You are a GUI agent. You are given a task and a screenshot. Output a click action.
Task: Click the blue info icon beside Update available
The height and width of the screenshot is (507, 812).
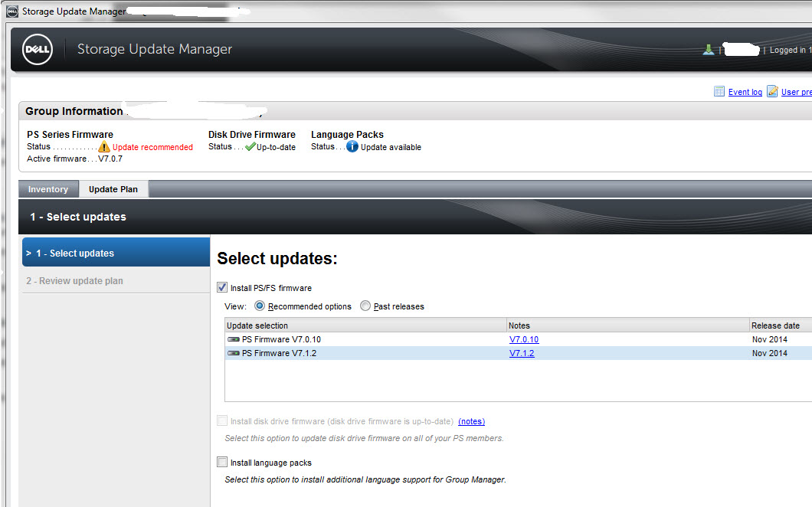coord(352,146)
